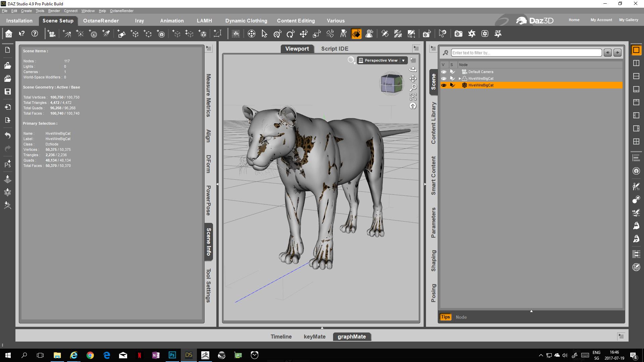Image resolution: width=644 pixels, height=362 pixels.
Task: Toggle visibility of selected HiveWireBigCat node
Action: (443, 85)
